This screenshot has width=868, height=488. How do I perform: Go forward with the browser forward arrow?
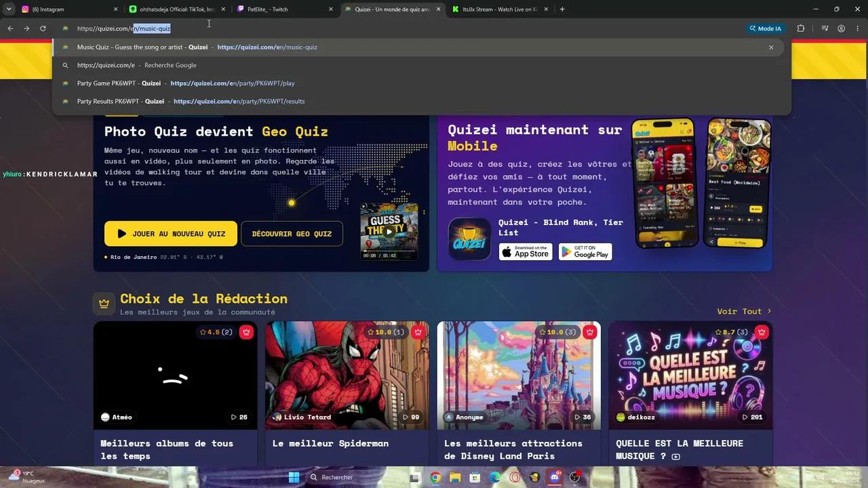pos(26,28)
